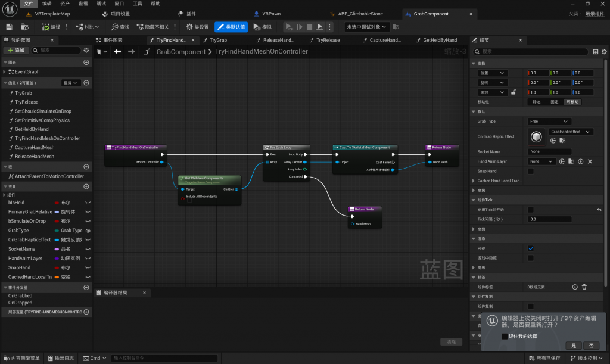The image size is (610, 364).
Task: Toggle the 可视 (Visible) checkbox
Action: (x=531, y=248)
